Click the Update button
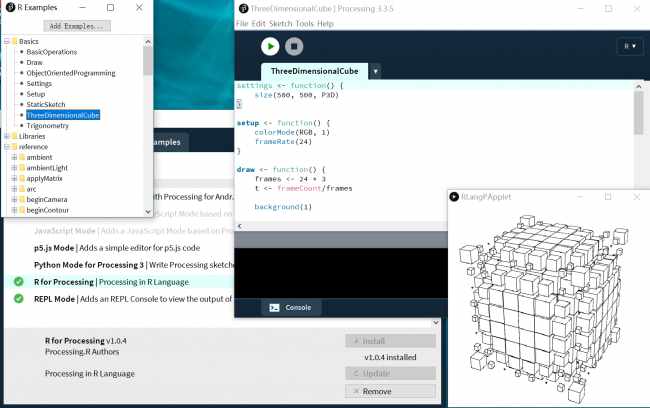650x408 pixels. coord(390,373)
